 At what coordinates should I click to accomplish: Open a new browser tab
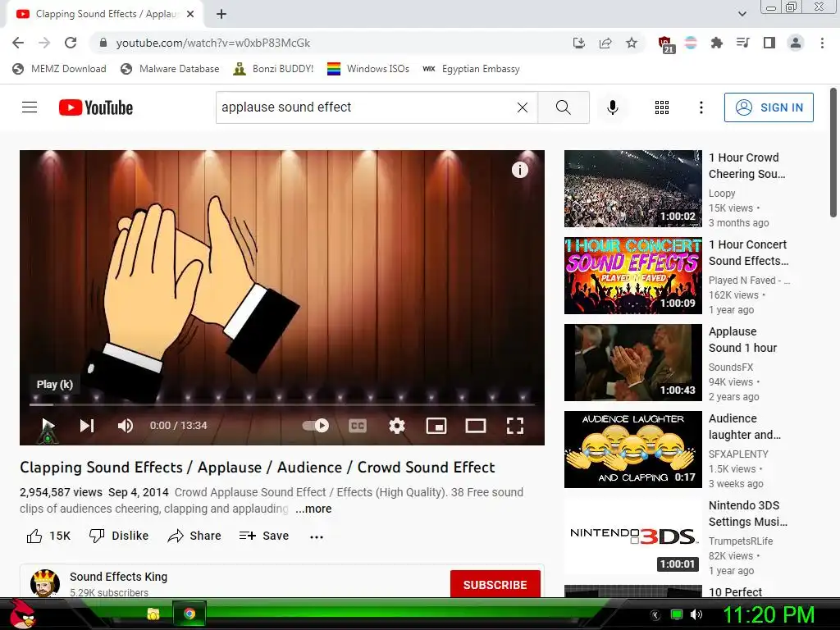pyautogui.click(x=221, y=15)
